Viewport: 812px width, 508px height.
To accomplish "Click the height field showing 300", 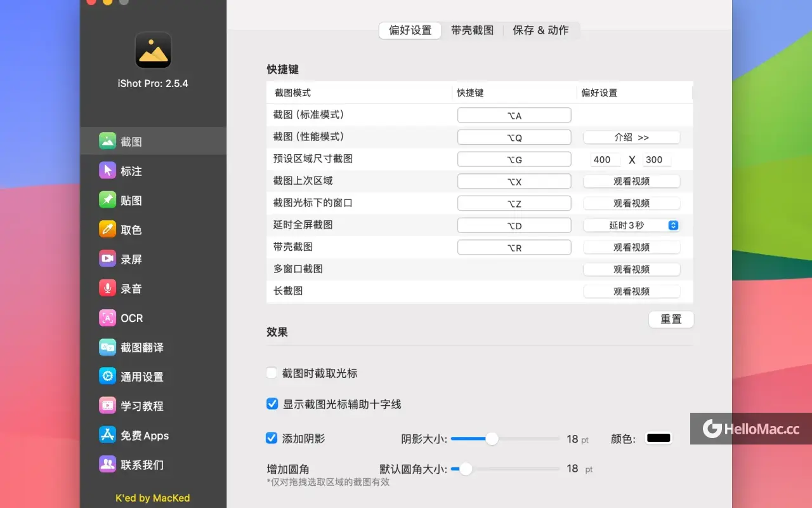I will (x=657, y=160).
